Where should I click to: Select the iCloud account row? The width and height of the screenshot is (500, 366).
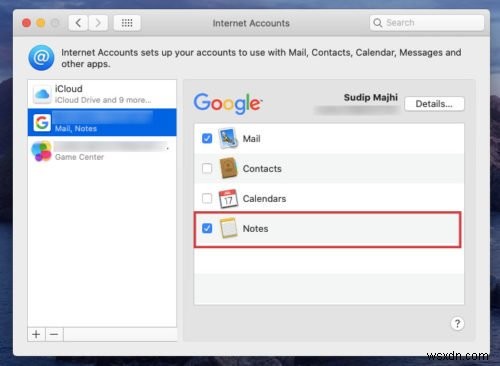pos(102,94)
